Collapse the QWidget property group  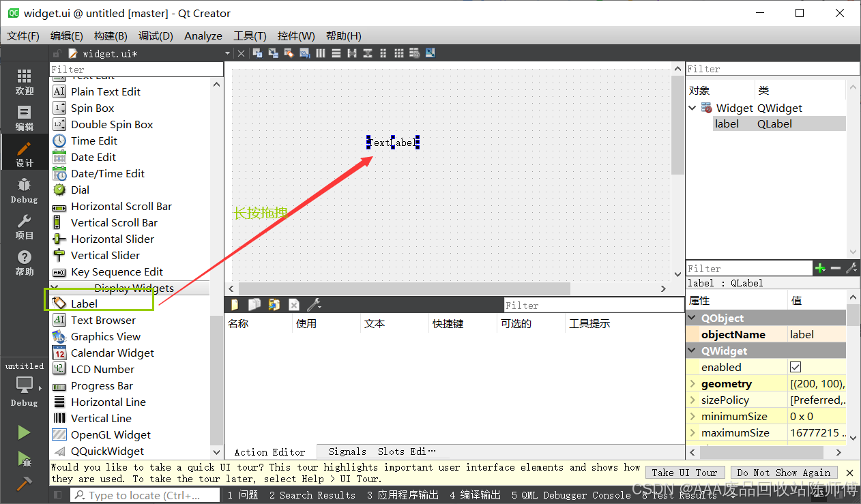tap(693, 351)
